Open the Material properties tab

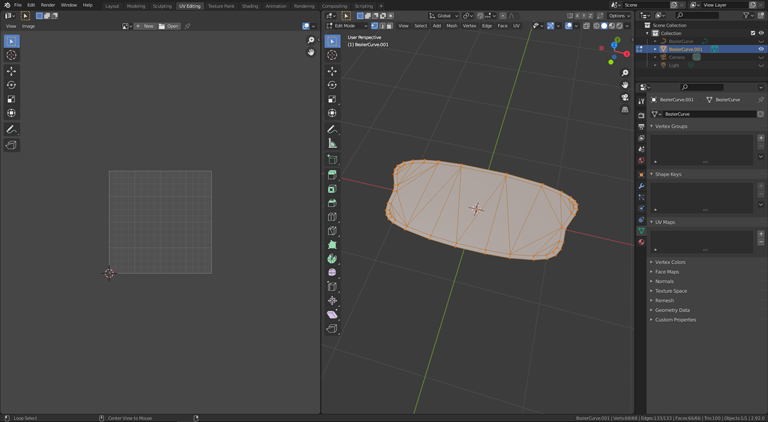[641, 242]
